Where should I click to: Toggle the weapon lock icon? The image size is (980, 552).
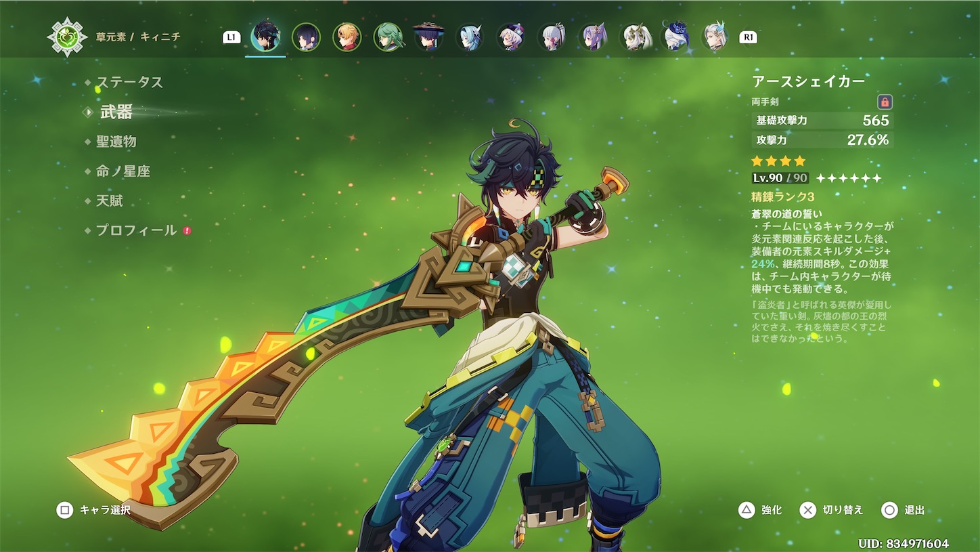point(885,102)
